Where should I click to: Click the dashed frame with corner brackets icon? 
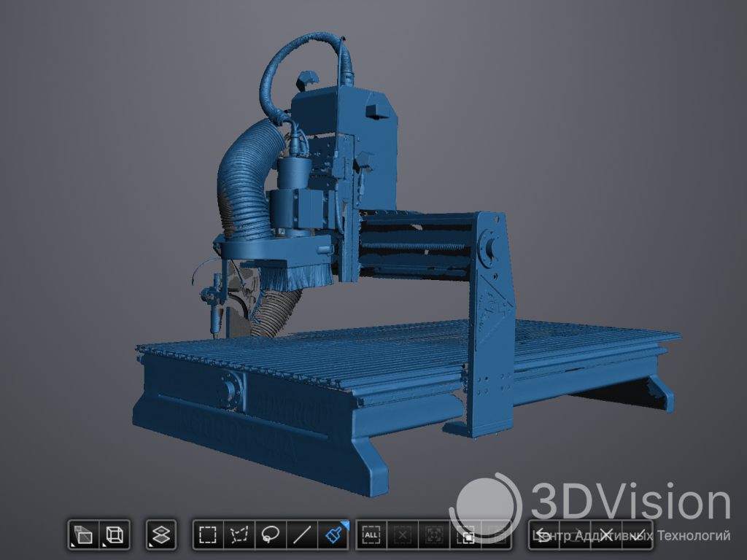[x=434, y=535]
